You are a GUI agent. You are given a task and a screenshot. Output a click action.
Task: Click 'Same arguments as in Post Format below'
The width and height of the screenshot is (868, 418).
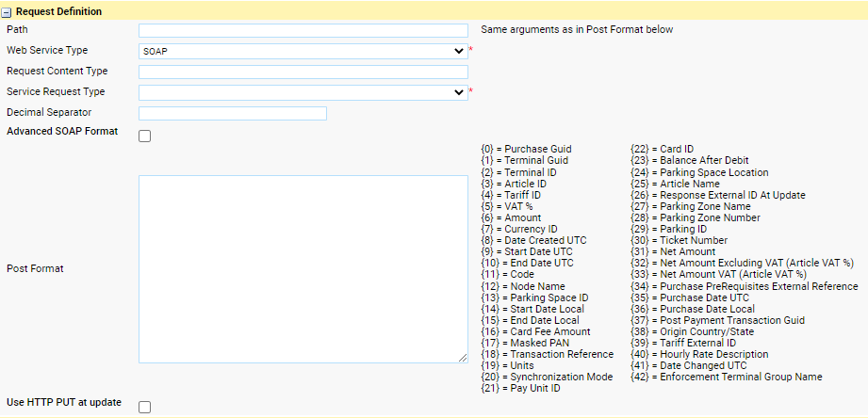(x=577, y=30)
